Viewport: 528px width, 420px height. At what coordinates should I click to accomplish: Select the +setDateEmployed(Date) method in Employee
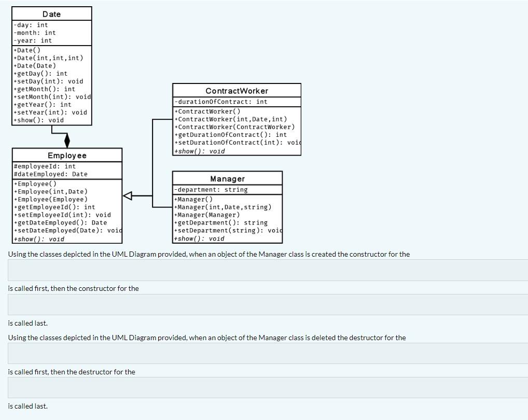[x=67, y=230]
